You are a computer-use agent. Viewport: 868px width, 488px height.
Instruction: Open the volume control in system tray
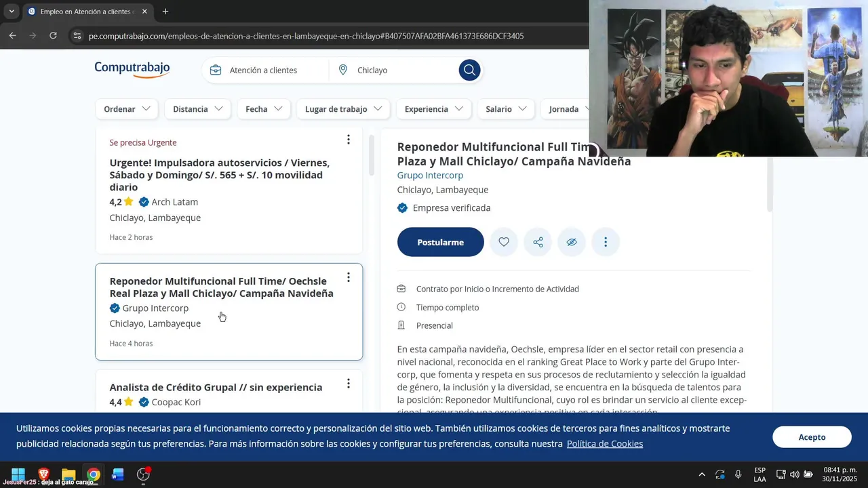795,474
